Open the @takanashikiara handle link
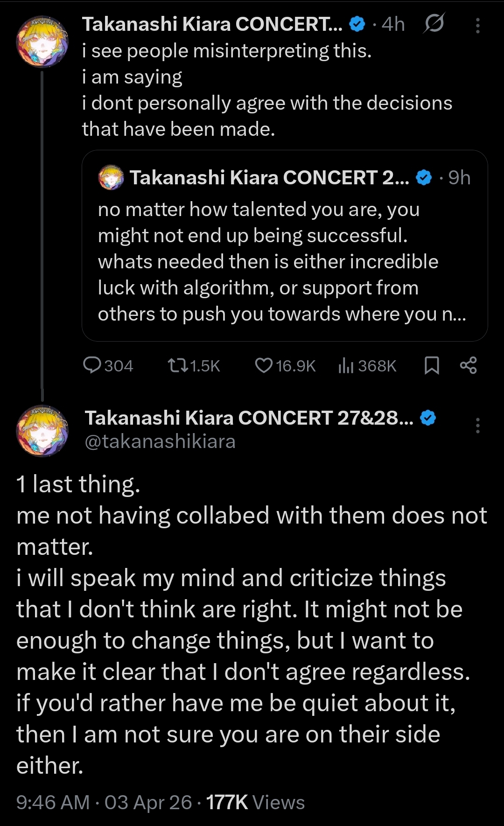This screenshot has width=504, height=826. tap(160, 441)
